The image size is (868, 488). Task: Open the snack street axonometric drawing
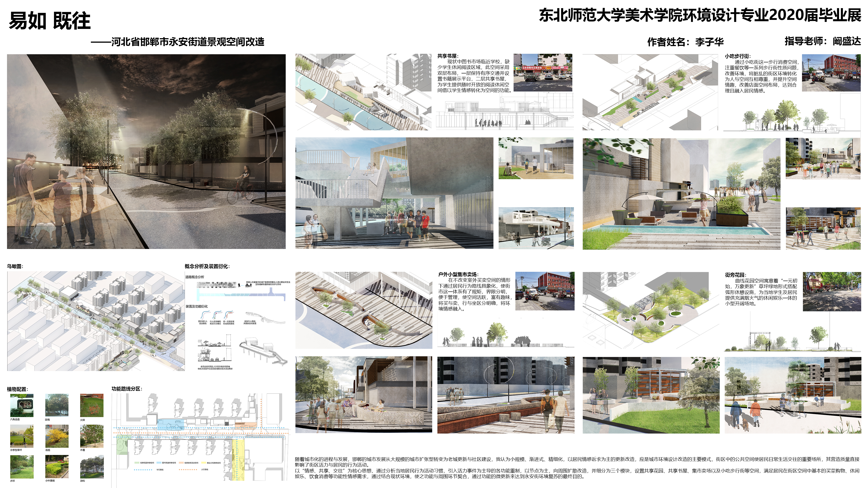pyautogui.click(x=650, y=92)
